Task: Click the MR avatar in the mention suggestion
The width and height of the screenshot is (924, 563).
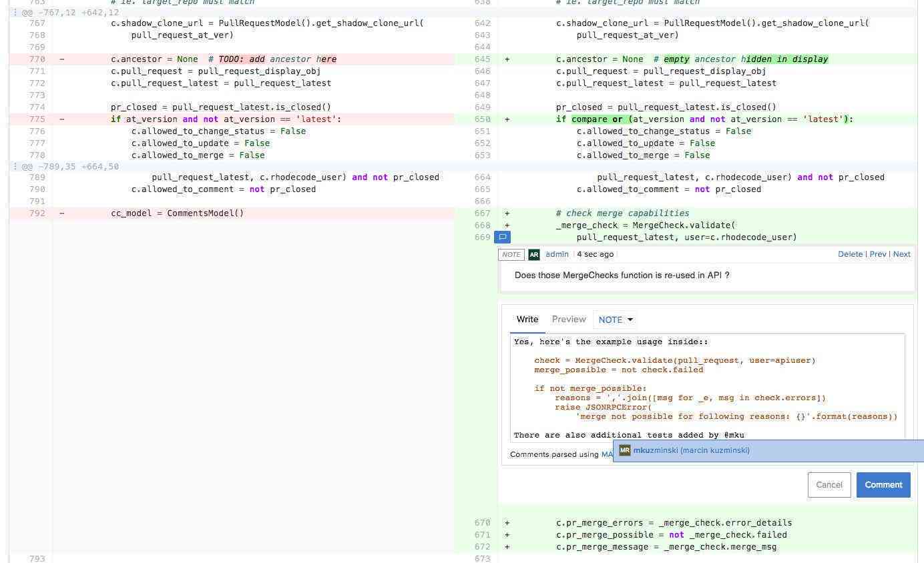Action: [625, 450]
